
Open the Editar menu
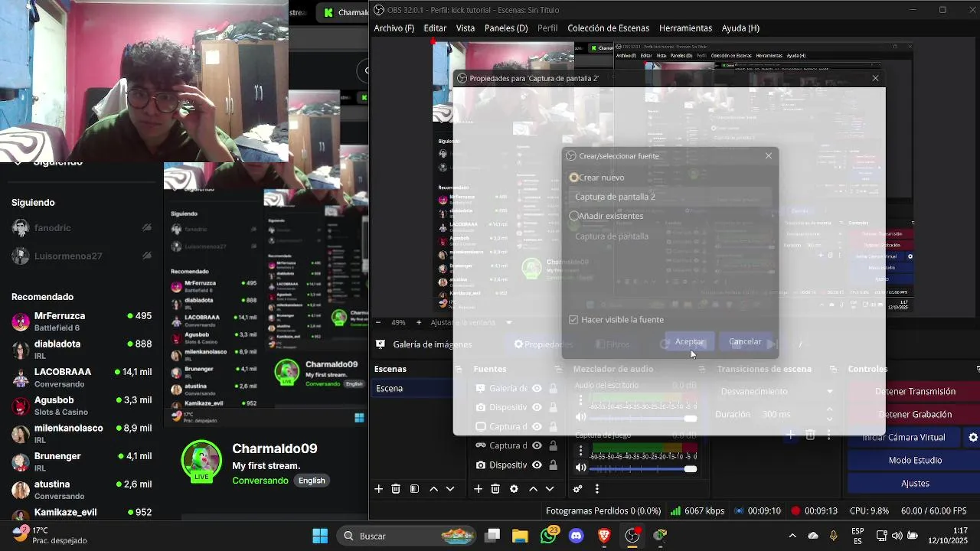435,28
